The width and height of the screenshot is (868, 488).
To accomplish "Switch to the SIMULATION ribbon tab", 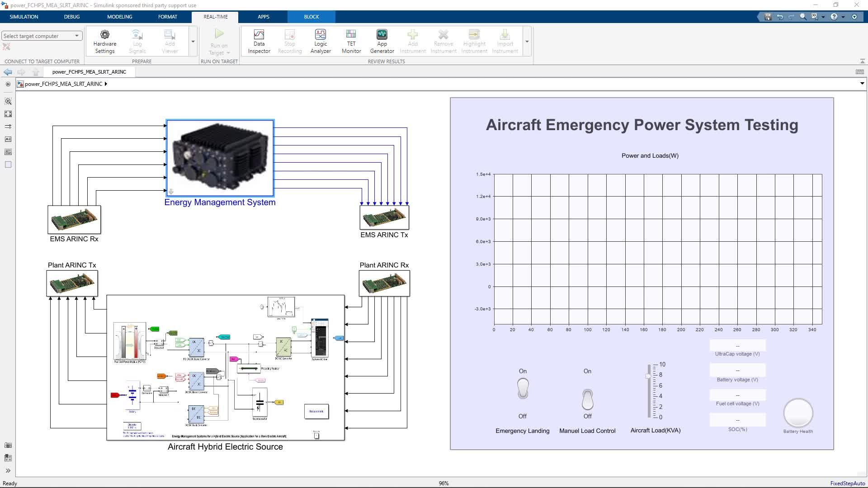I will click(x=24, y=17).
